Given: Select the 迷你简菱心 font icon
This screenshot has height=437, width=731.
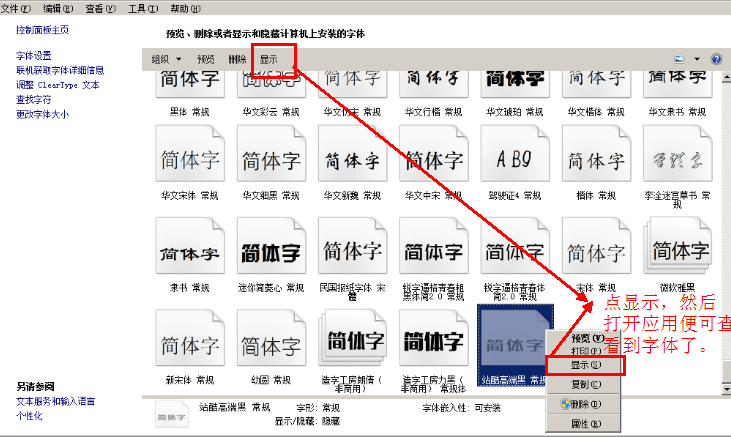Looking at the screenshot, I should (270, 251).
